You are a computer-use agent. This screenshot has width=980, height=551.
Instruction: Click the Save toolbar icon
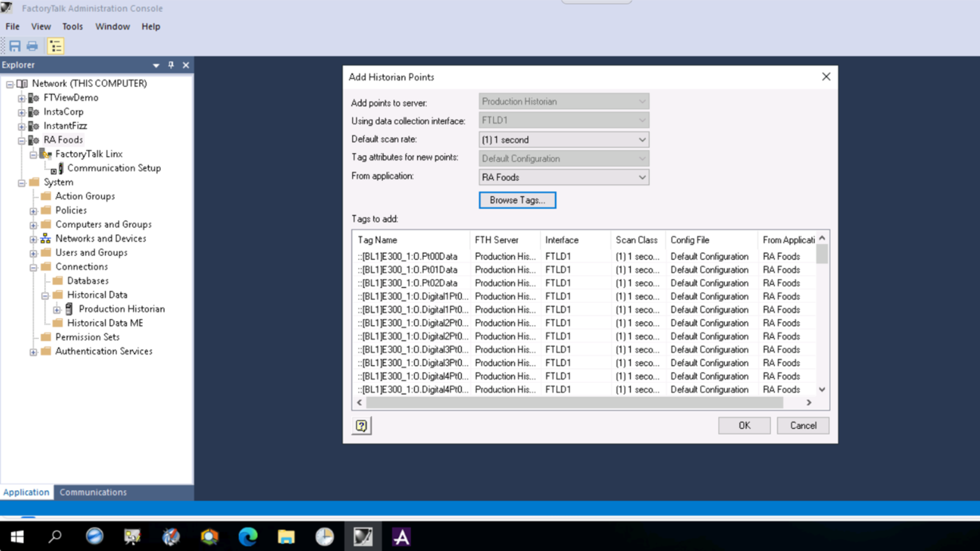(15, 46)
